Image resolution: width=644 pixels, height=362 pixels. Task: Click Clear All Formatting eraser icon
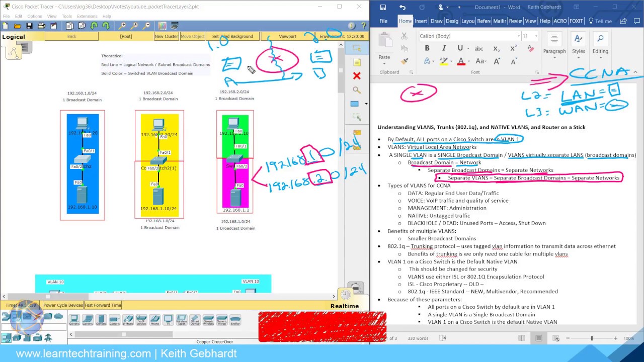coord(530,48)
